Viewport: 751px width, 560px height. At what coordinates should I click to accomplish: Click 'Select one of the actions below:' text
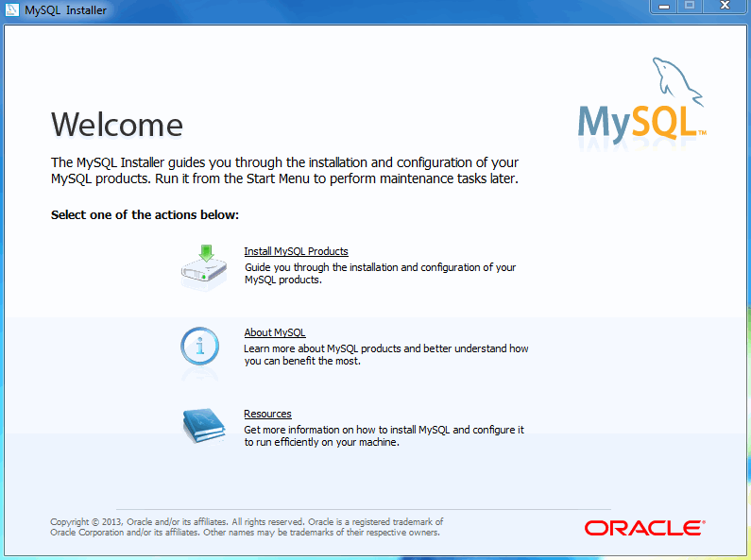pyautogui.click(x=145, y=215)
